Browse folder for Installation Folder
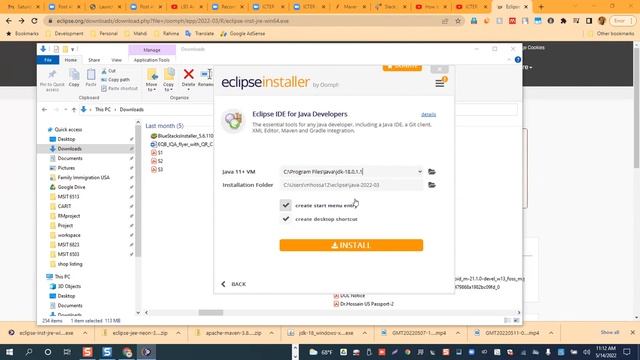The image size is (640, 360). pos(431,185)
